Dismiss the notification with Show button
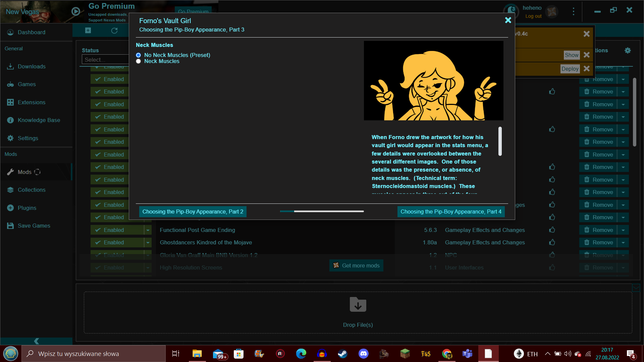This screenshot has height=362, width=644. coord(587,55)
